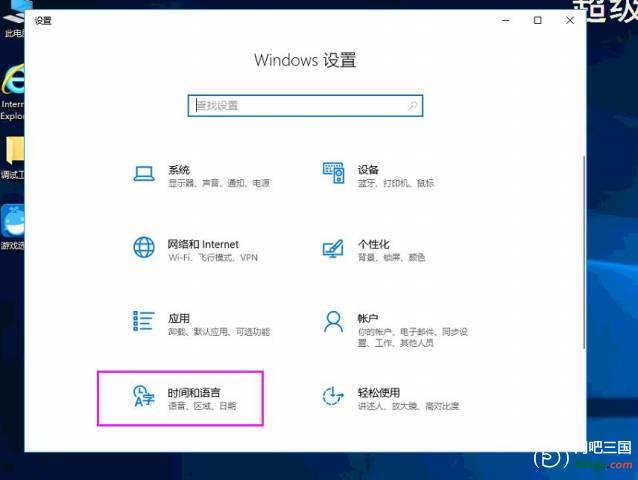
Task: Click the 背景、锁屏、颜色 description
Action: pyautogui.click(x=391, y=257)
